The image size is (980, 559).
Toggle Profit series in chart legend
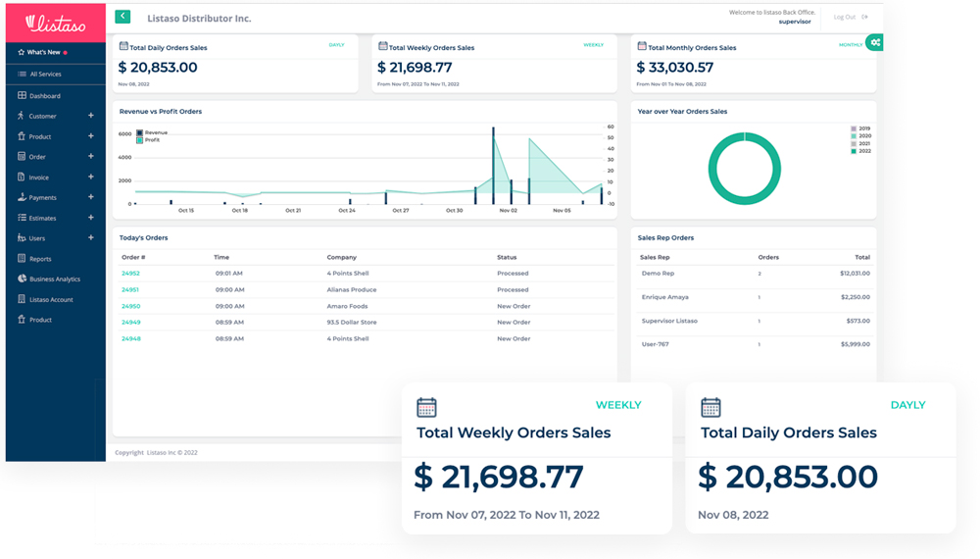tap(148, 140)
